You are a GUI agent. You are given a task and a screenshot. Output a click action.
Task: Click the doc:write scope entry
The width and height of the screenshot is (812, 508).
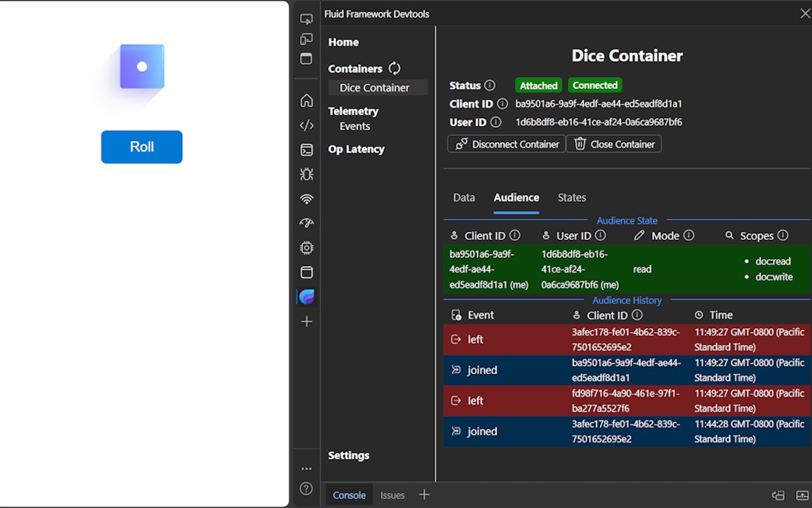774,277
